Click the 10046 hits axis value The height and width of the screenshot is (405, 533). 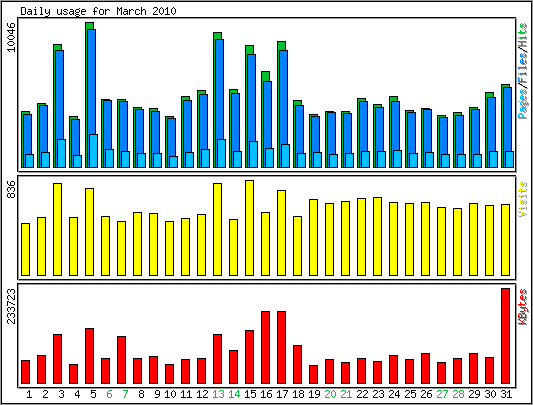pos(11,37)
